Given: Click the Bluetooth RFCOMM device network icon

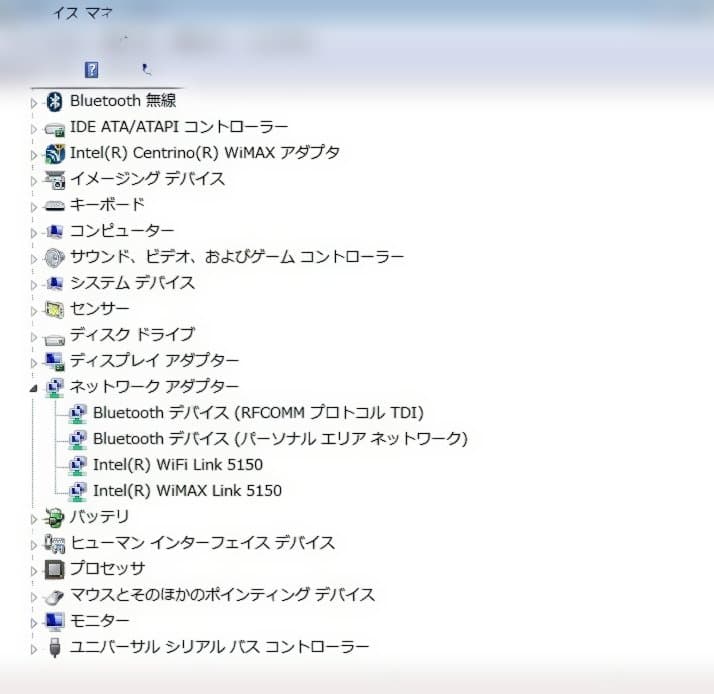Looking at the screenshot, I should (77, 414).
